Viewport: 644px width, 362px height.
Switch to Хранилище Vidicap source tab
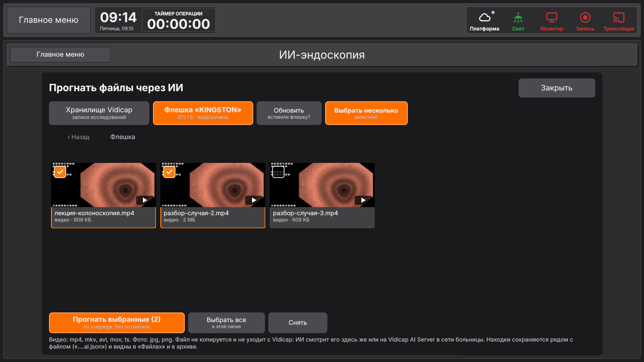click(99, 113)
